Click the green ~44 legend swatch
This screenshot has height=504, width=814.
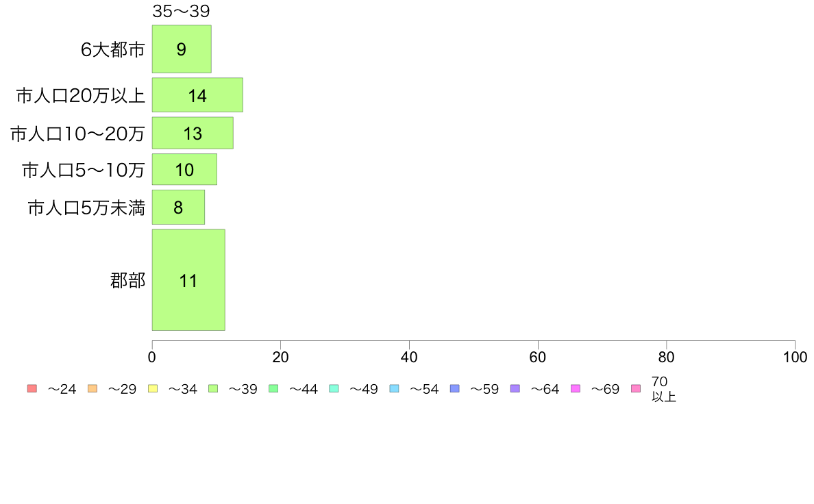pos(273,388)
